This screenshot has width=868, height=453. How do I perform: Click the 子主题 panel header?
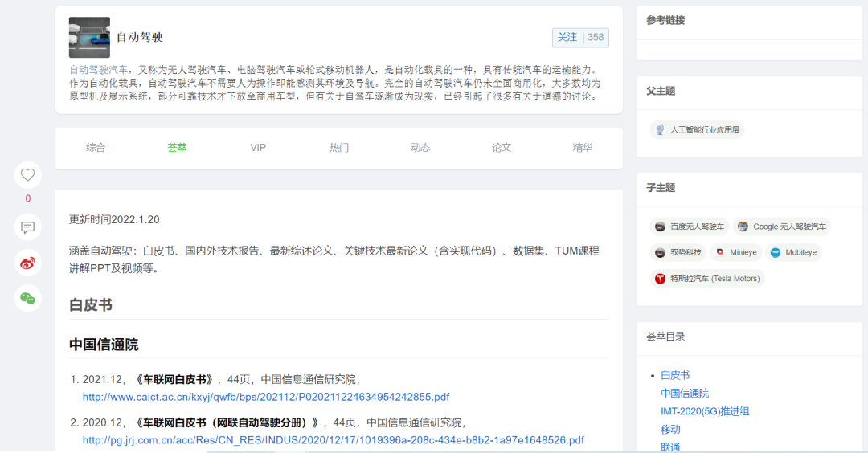[661, 188]
